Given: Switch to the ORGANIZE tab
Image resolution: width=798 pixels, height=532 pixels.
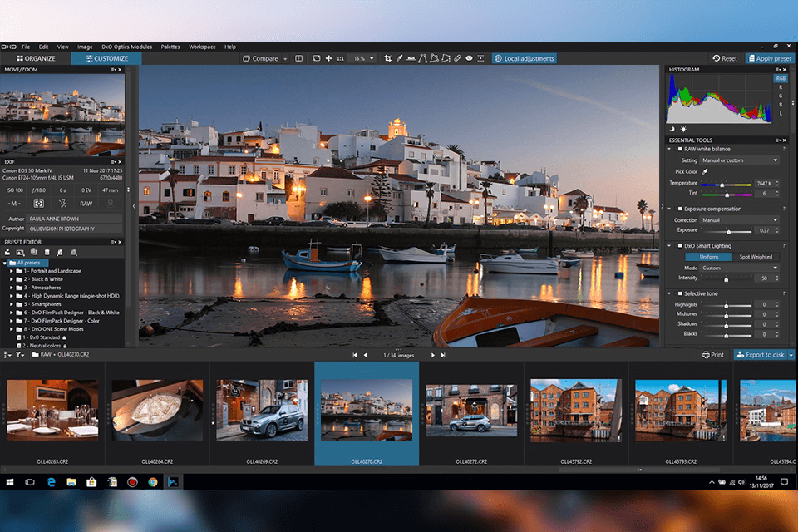Looking at the screenshot, I should click(x=36, y=58).
